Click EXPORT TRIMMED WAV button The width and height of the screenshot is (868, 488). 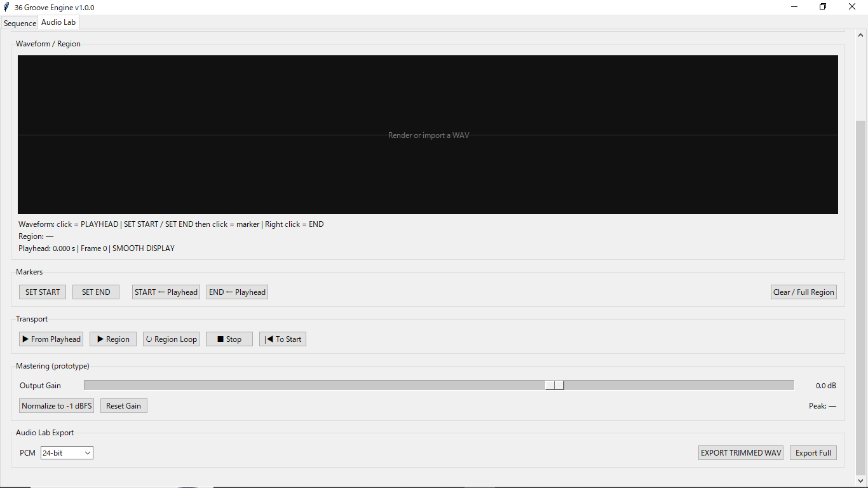[x=741, y=453]
